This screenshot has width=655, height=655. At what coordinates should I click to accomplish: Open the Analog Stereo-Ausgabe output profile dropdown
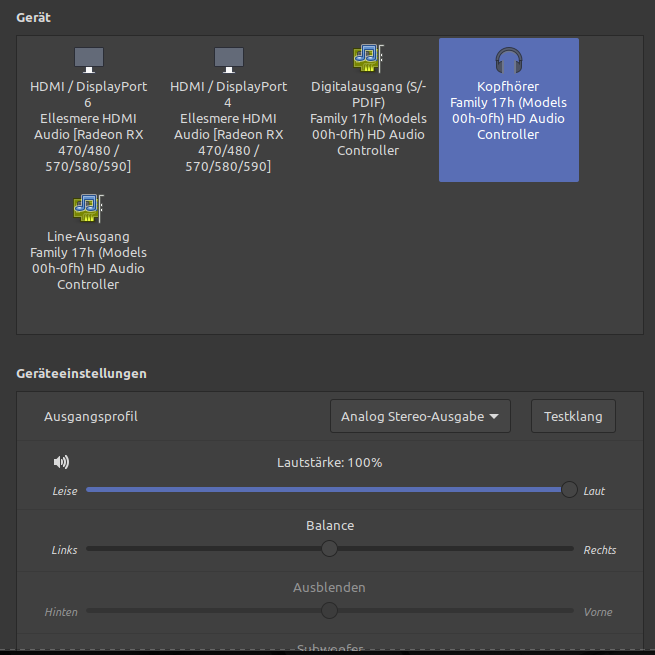pyautogui.click(x=419, y=416)
